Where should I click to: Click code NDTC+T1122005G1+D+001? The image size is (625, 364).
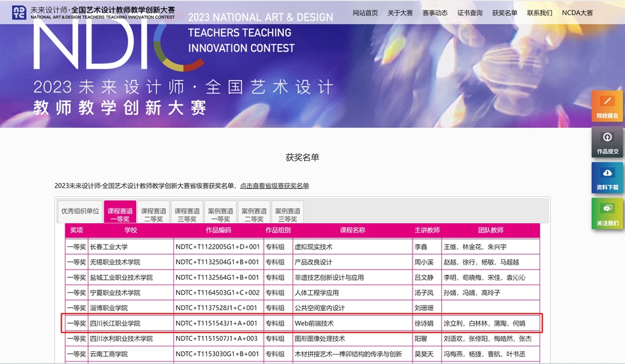pyautogui.click(x=218, y=247)
